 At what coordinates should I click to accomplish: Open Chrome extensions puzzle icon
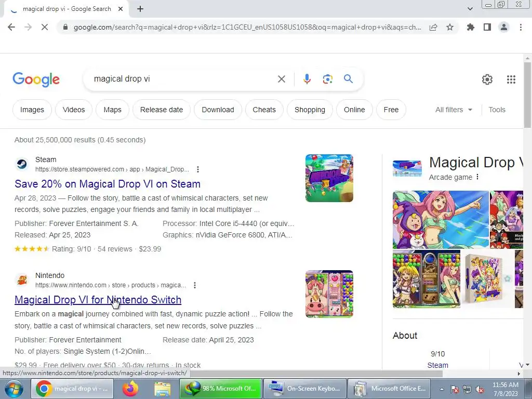[x=471, y=27]
